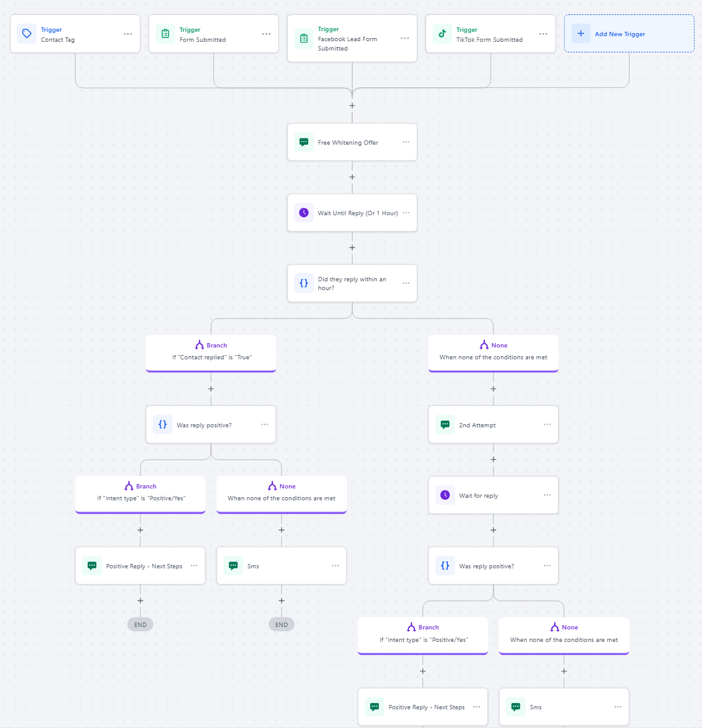Viewport: 702px width, 728px height.
Task: Add a step between 2nd Attempt and Wait for reply
Action: point(494,460)
